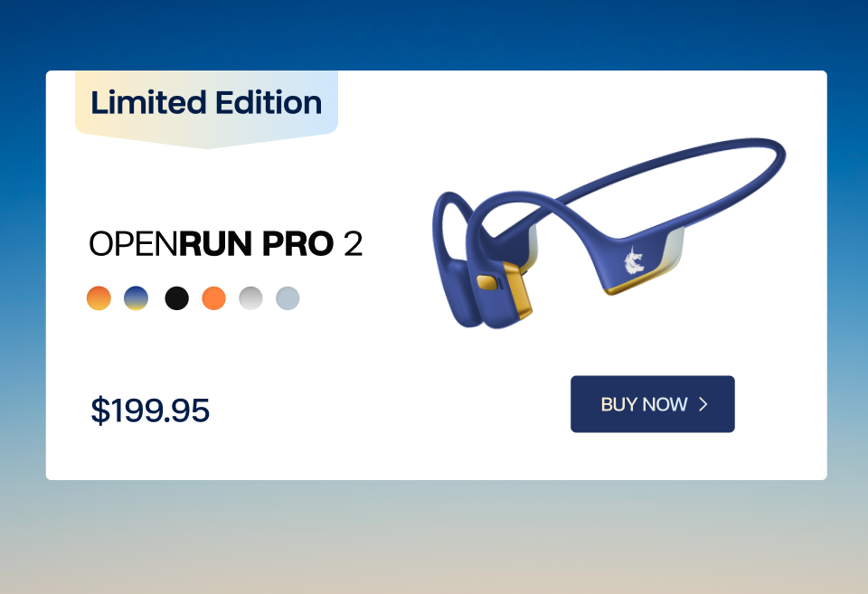Pick the pale blue-gray color swatch
The height and width of the screenshot is (594, 868).
click(x=288, y=297)
